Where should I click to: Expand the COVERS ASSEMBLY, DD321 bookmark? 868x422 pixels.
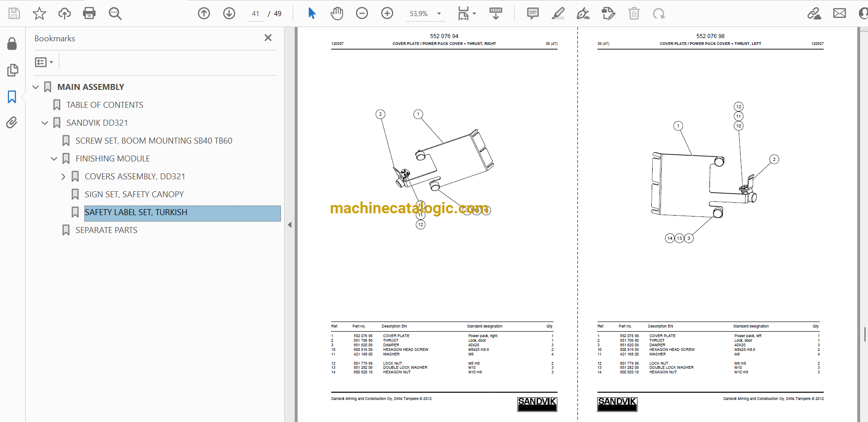(63, 177)
